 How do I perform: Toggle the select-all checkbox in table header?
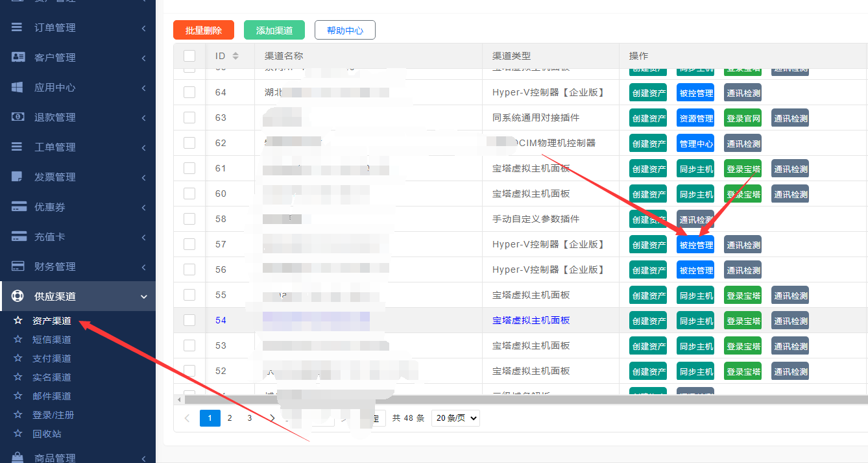[x=189, y=56]
